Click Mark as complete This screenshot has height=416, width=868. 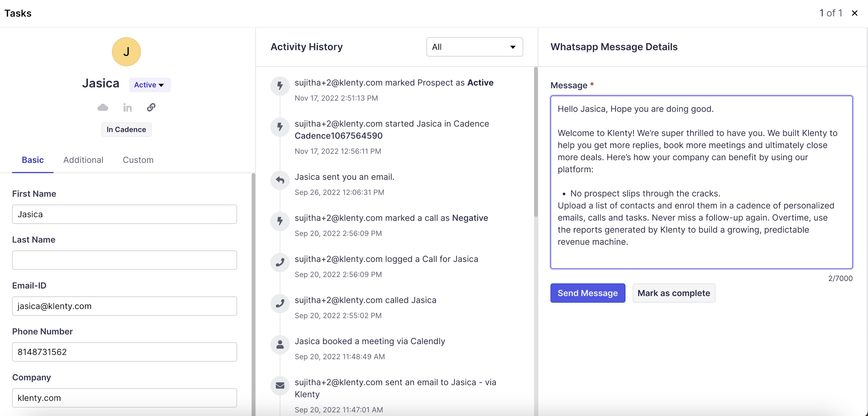point(674,293)
